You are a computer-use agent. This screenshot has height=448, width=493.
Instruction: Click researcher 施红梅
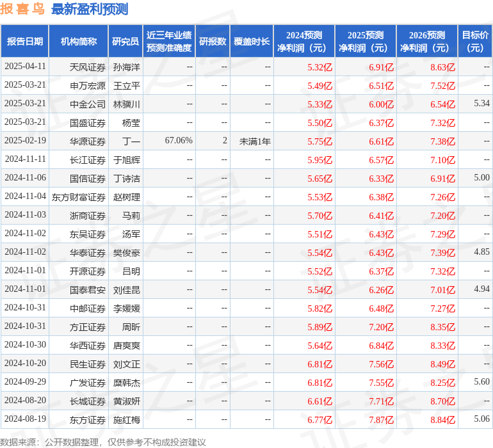[126, 420]
